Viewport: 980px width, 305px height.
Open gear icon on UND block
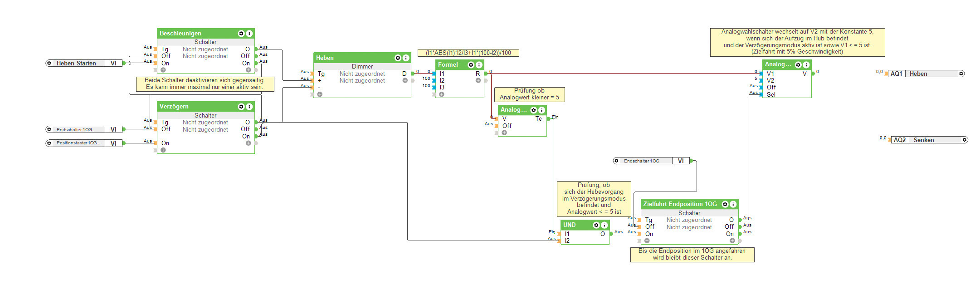(596, 225)
